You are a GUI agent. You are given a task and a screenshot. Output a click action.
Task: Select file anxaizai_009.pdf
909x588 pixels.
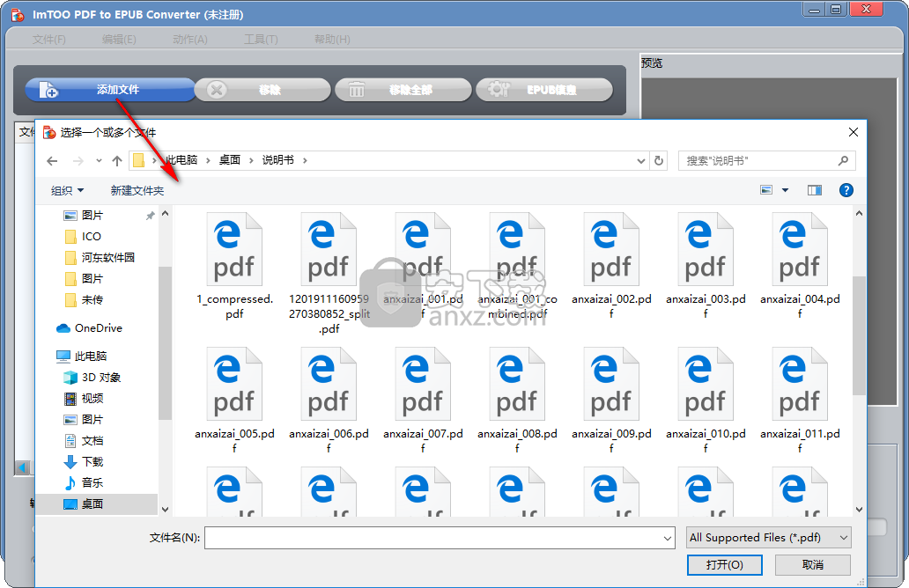[x=611, y=400]
